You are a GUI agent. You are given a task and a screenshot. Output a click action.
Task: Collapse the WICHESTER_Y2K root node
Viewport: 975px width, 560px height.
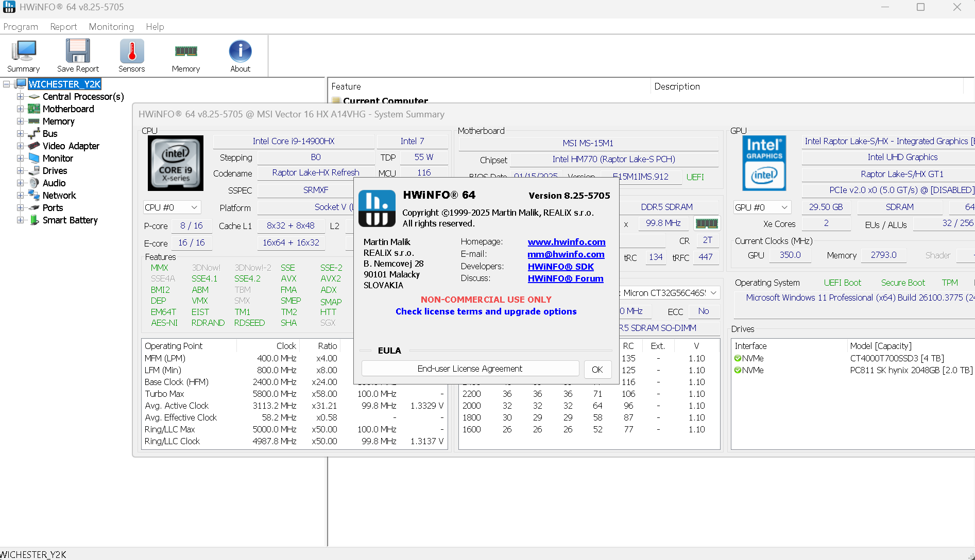tap(6, 84)
